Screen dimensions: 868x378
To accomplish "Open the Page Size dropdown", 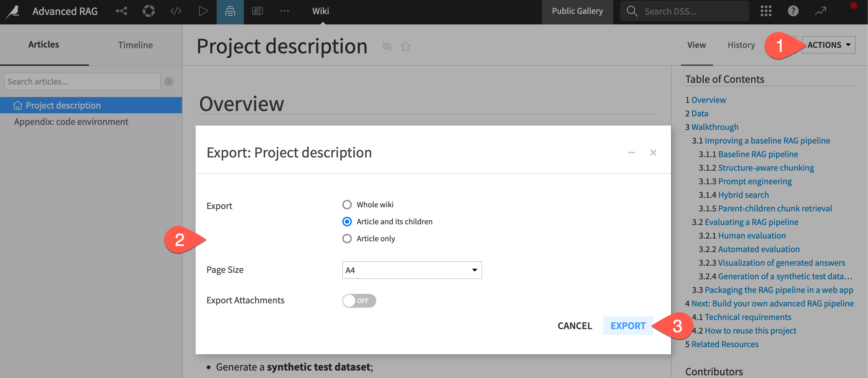I will point(412,270).
